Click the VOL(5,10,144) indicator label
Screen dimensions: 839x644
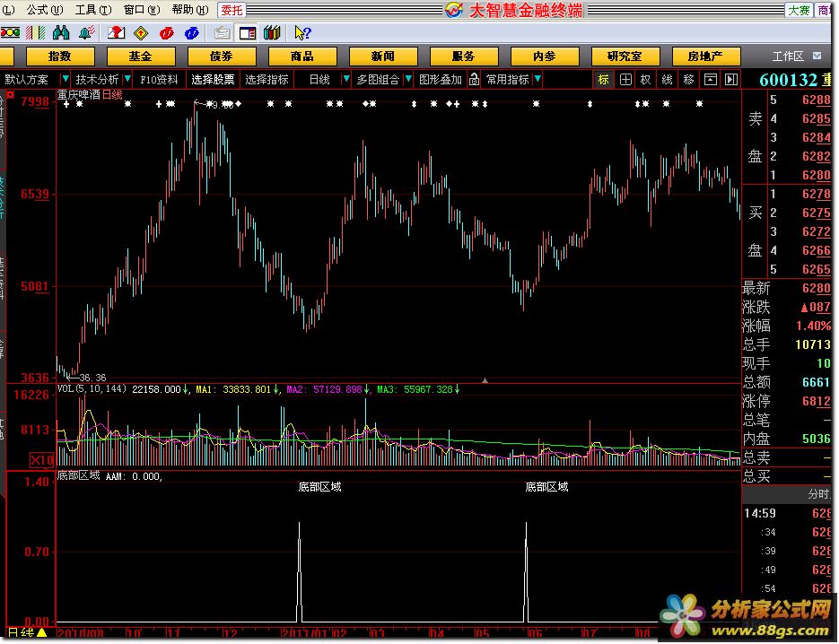coord(92,389)
